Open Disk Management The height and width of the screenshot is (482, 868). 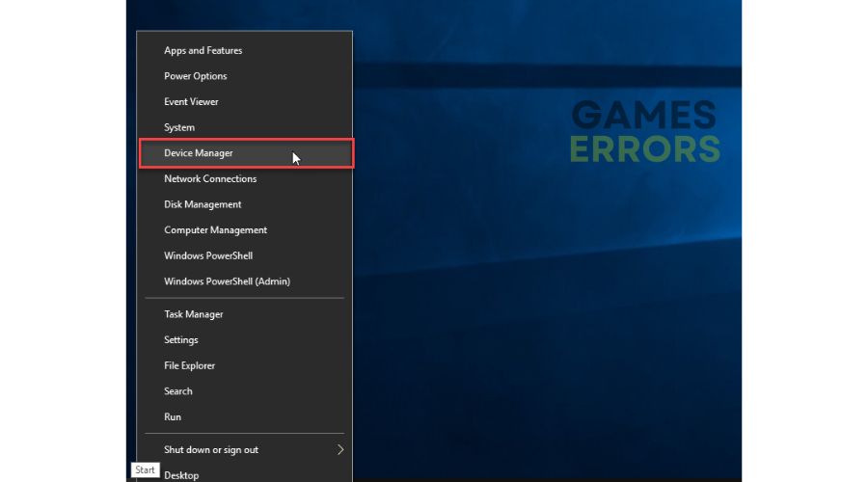(x=203, y=204)
